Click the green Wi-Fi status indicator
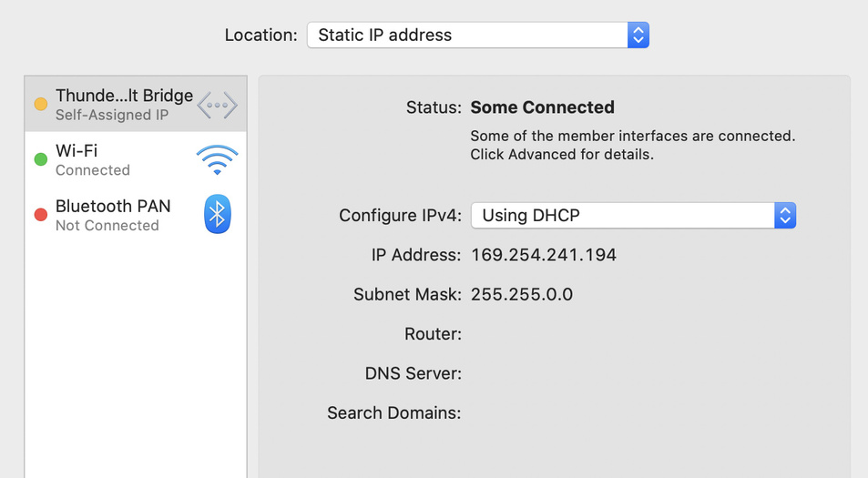This screenshot has height=478, width=868. (40, 159)
